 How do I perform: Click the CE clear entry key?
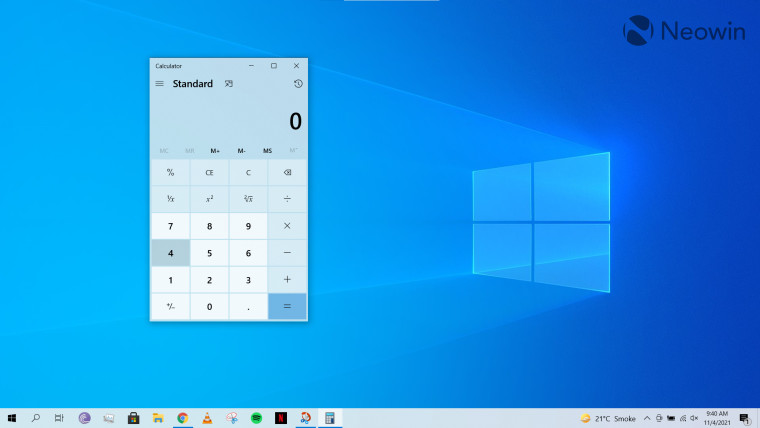(x=209, y=173)
